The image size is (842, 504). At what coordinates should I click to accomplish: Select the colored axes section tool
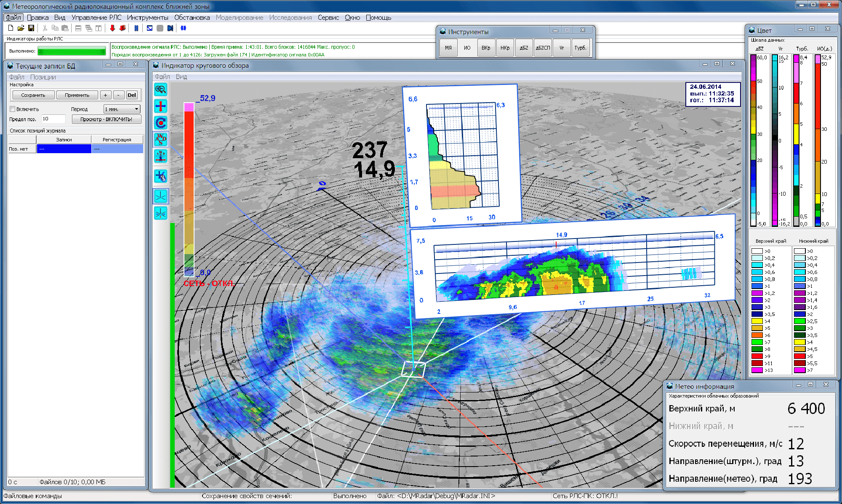(x=161, y=213)
